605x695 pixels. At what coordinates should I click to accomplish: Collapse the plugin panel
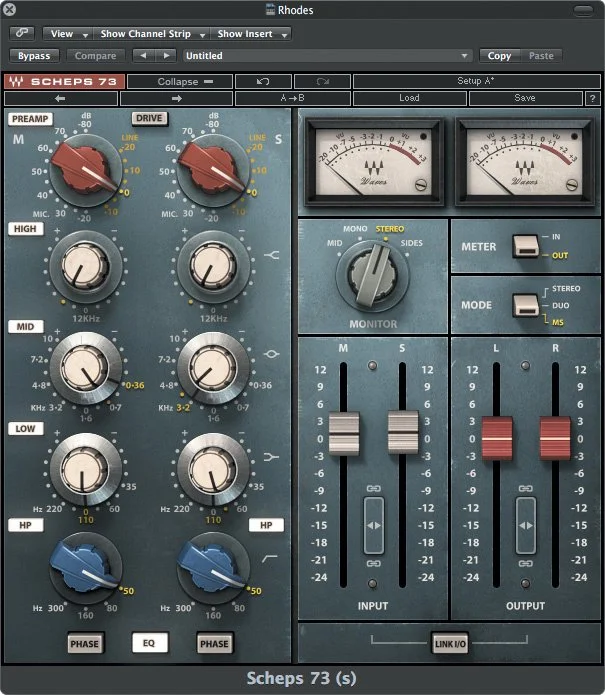pyautogui.click(x=180, y=82)
